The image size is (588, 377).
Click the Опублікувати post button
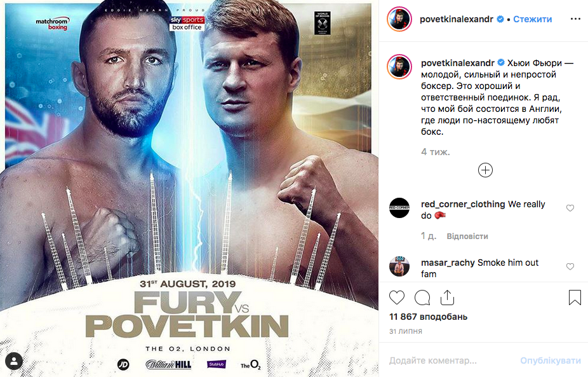pos(551,360)
